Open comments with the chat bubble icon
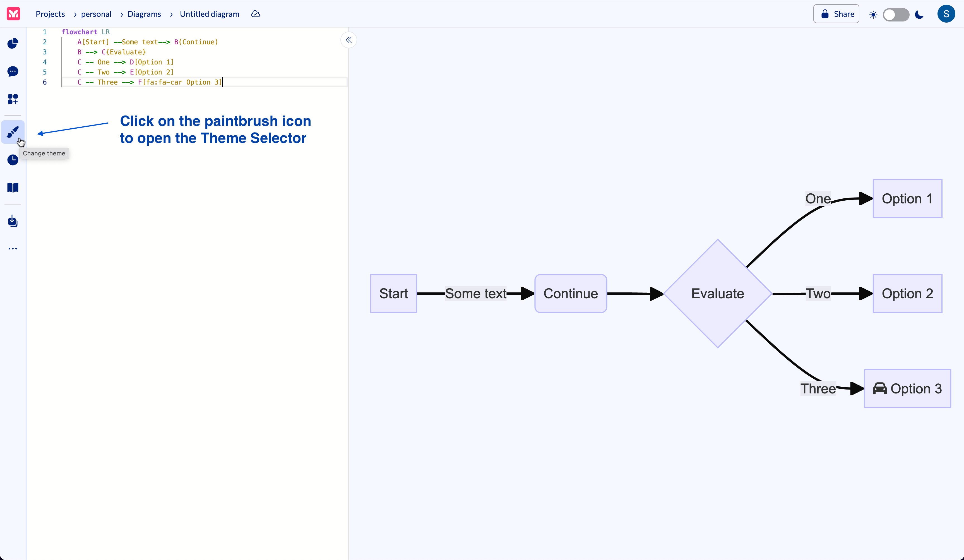Screen dimensions: 964x560 (13, 71)
